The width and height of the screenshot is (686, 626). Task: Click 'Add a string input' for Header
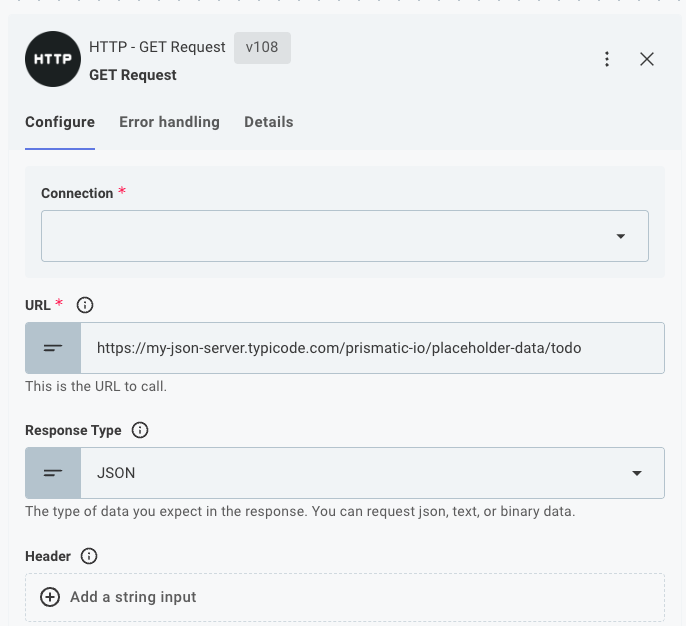133,597
